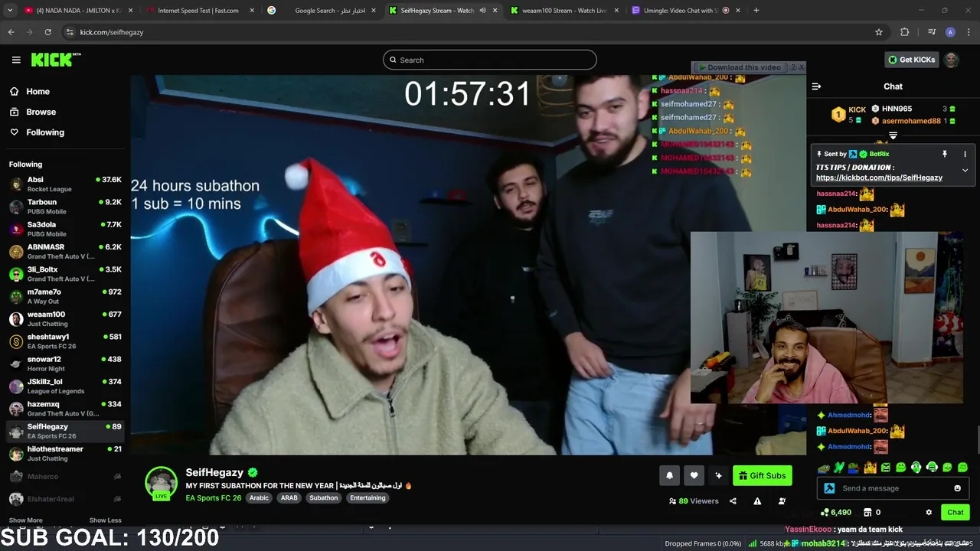The image size is (980, 551).
Task: Bookmark page with star icon
Action: pos(879,32)
